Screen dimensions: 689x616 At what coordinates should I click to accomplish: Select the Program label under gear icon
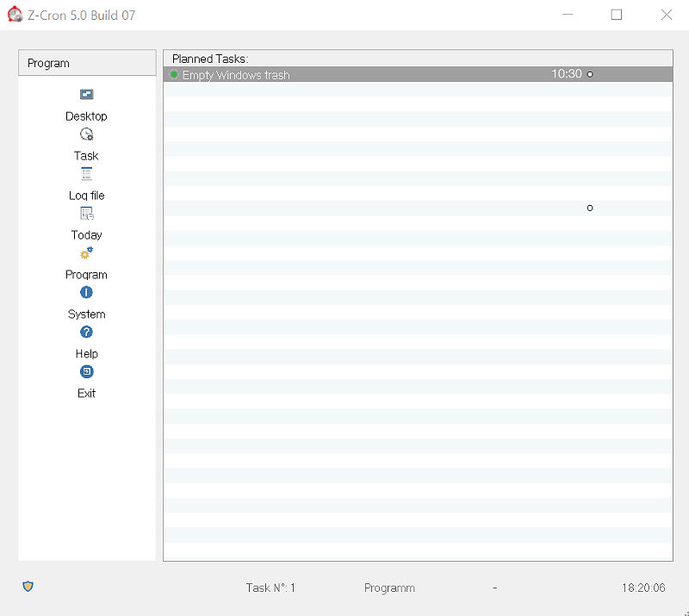87,274
